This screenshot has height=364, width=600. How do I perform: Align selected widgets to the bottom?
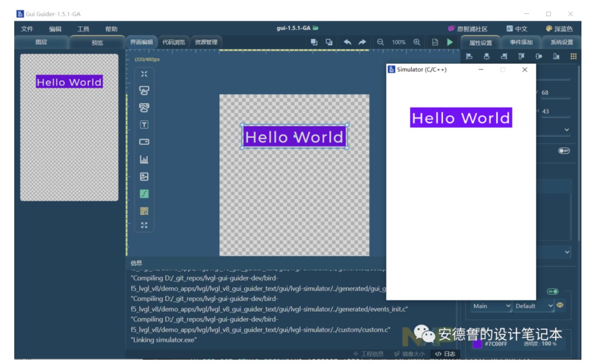point(556,56)
